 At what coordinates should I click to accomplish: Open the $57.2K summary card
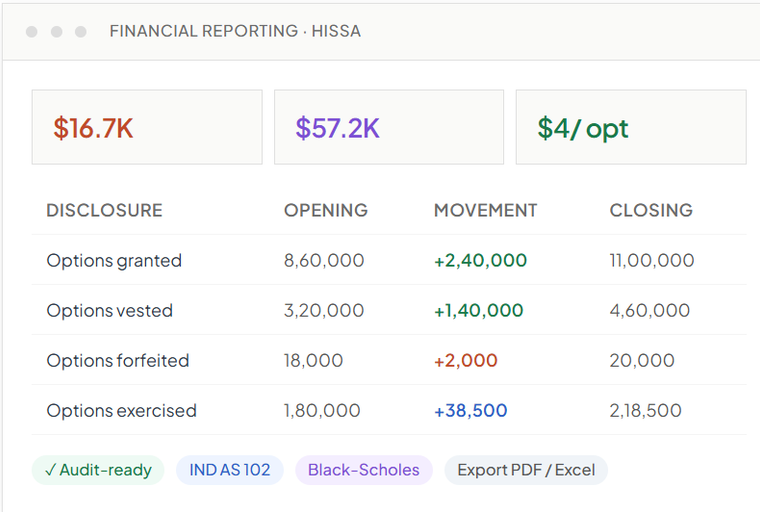pos(389,127)
